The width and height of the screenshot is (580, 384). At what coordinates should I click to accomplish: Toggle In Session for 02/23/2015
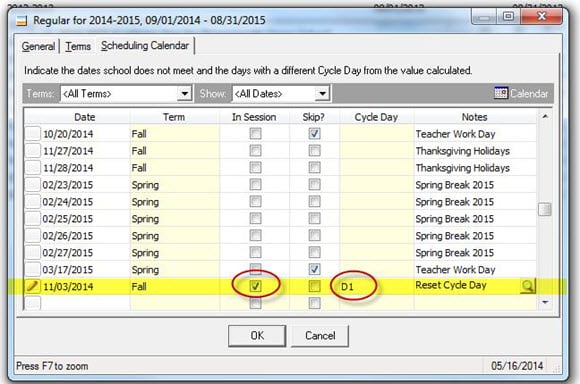point(255,185)
